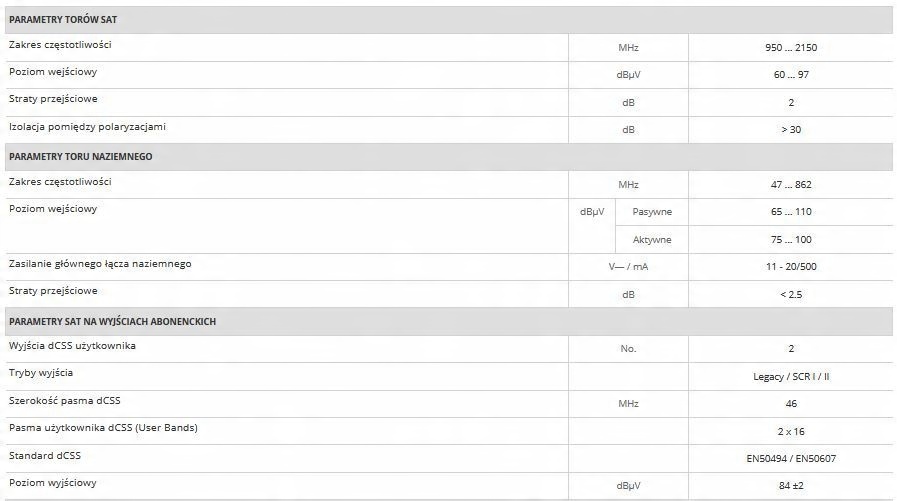Click the PARAMETRY TORU NAZIEMNEGO section header

coord(80,157)
